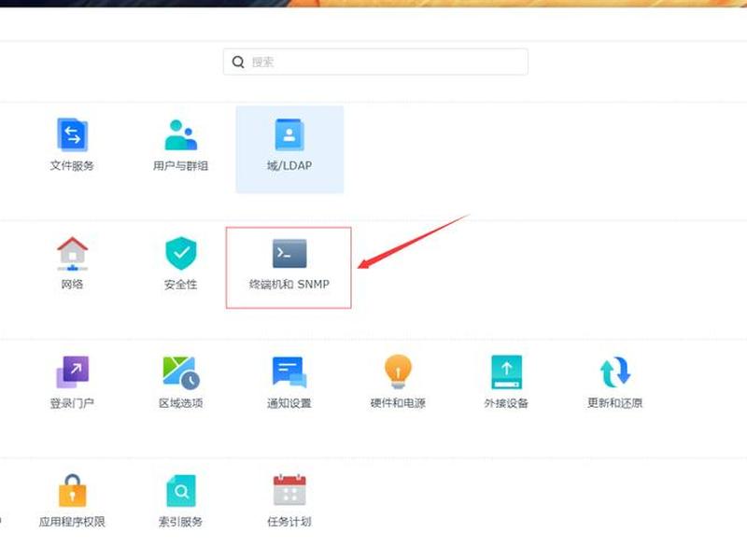Click the 外接设备 text label

pyautogui.click(x=506, y=403)
